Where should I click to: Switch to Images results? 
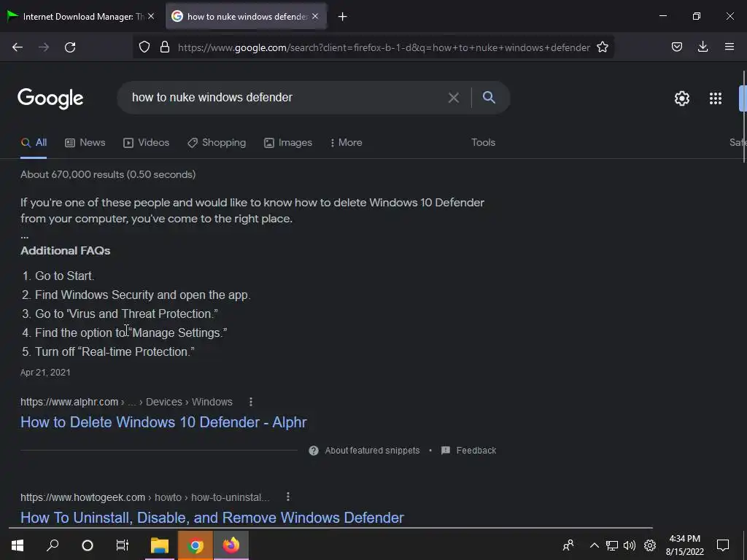pos(288,142)
